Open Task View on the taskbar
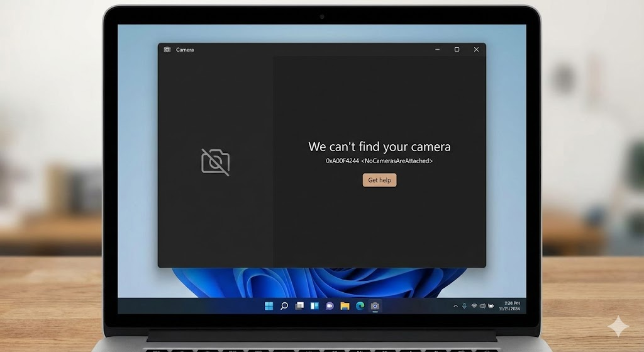The width and height of the screenshot is (644, 352). point(300,306)
